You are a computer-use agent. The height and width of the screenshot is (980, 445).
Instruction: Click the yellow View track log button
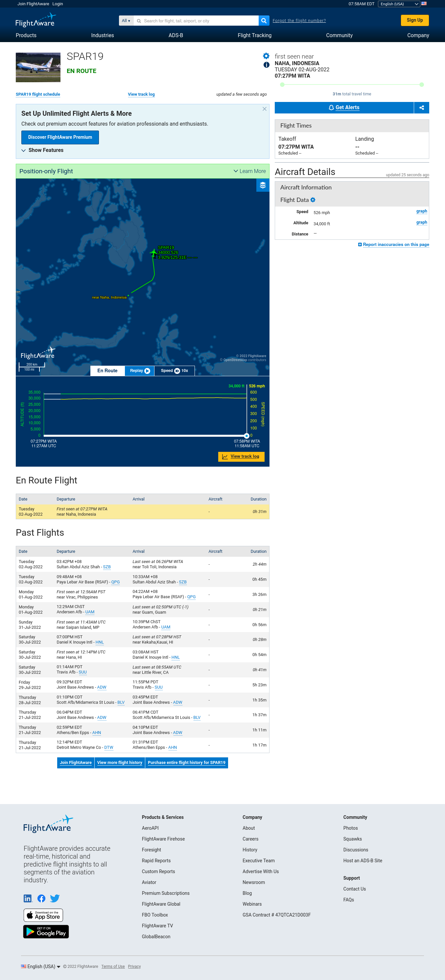[x=241, y=456]
